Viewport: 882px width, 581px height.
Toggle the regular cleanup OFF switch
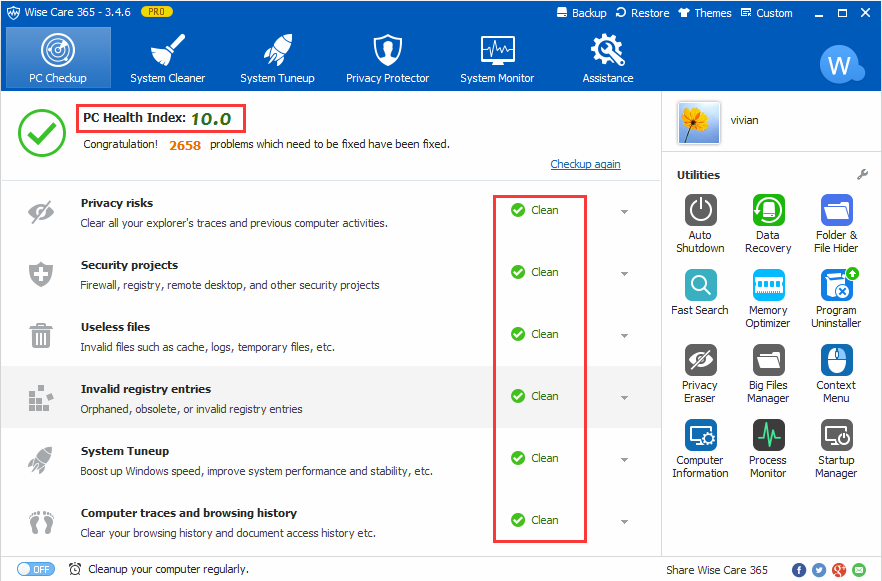(36, 569)
